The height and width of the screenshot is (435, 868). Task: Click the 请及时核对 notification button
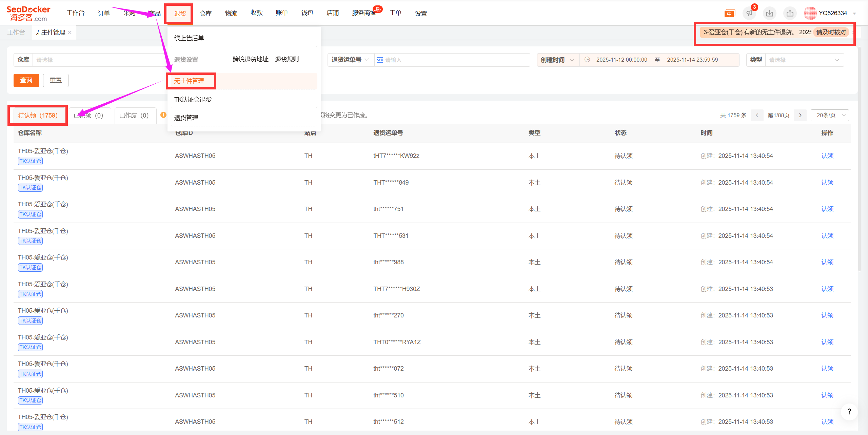[831, 32]
